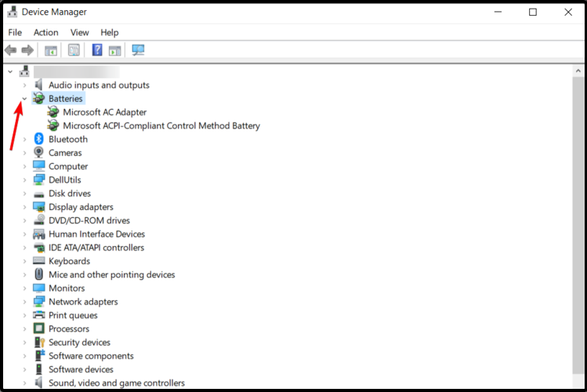Expand Audio inputs and outputs
This screenshot has height=392, width=587.
25,85
